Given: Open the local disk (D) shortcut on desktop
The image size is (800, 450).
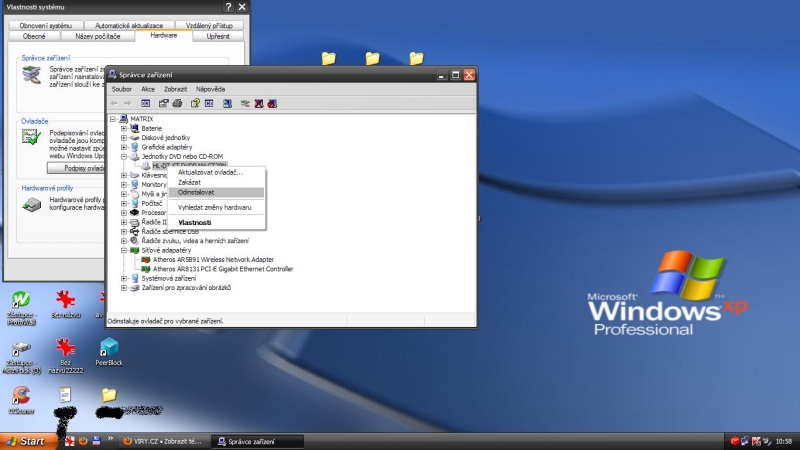Looking at the screenshot, I should tap(21, 357).
